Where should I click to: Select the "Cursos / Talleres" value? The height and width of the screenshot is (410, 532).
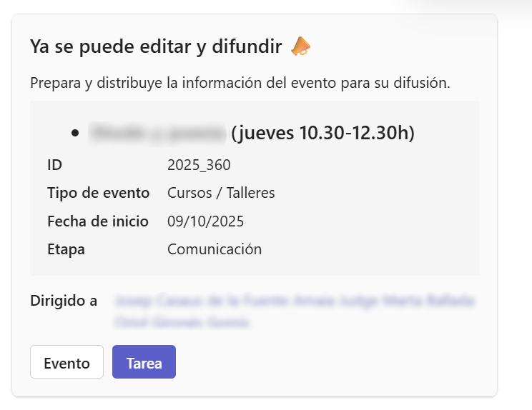221,193
